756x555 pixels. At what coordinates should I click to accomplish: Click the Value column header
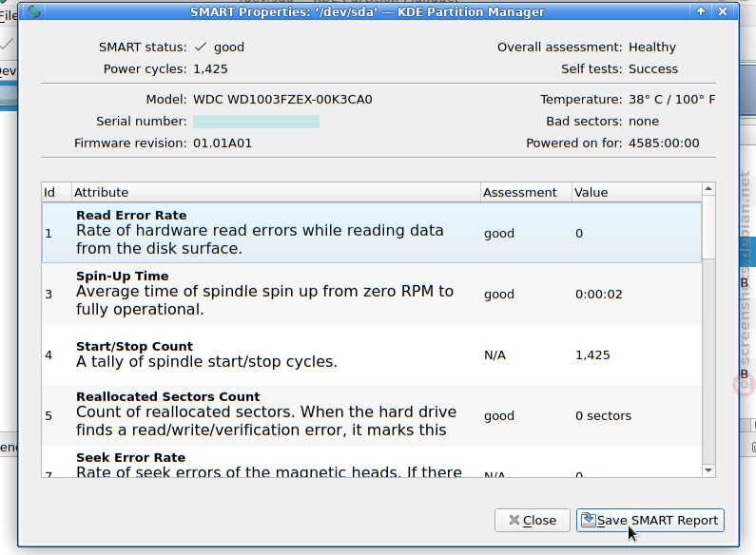[636, 192]
